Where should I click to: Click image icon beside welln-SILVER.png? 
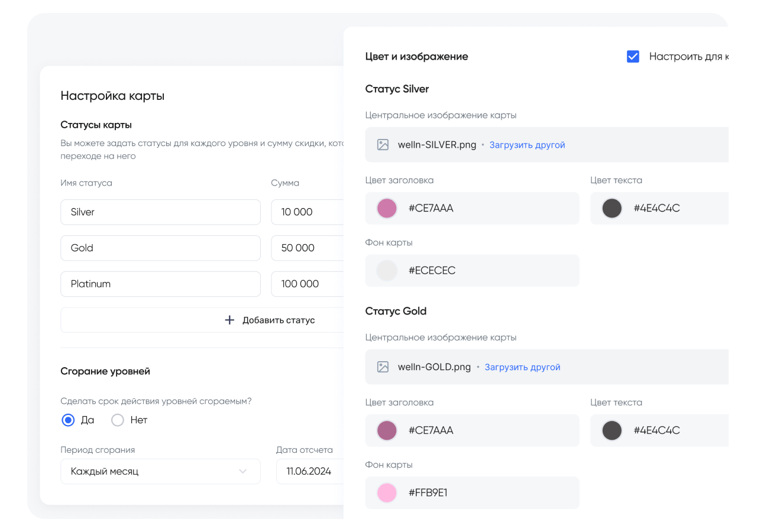(x=383, y=145)
